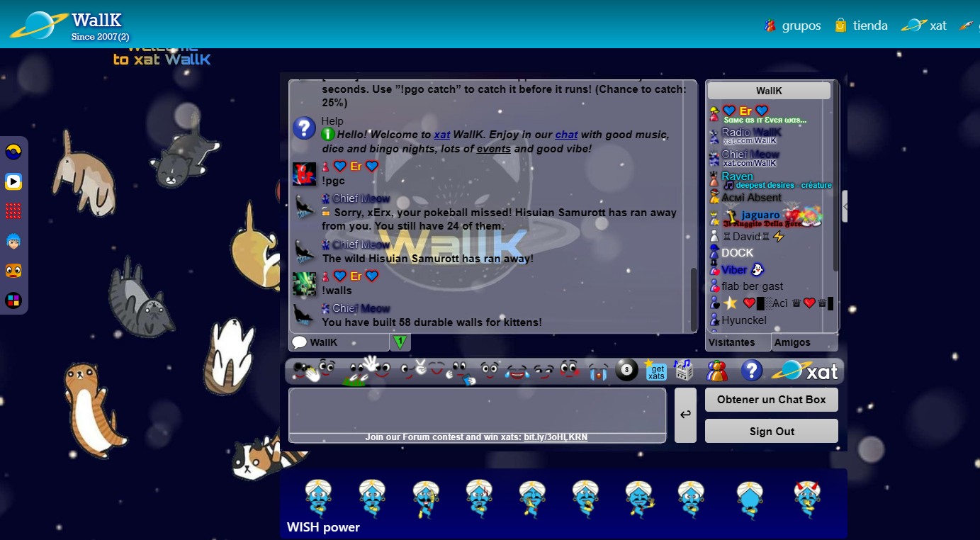
Task: Send message with the return arrow button
Action: tap(685, 415)
